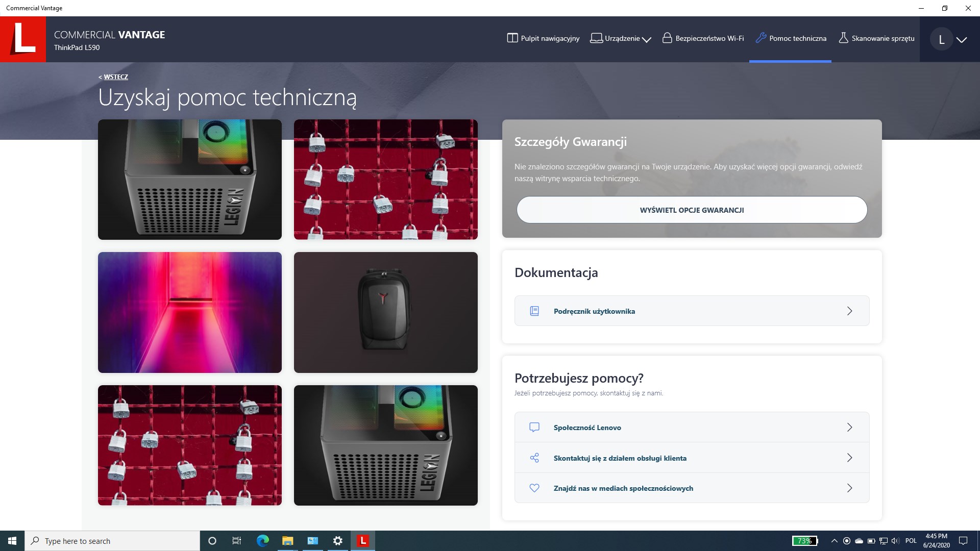980x551 pixels.
Task: Click the heart icon for social media
Action: tap(534, 488)
